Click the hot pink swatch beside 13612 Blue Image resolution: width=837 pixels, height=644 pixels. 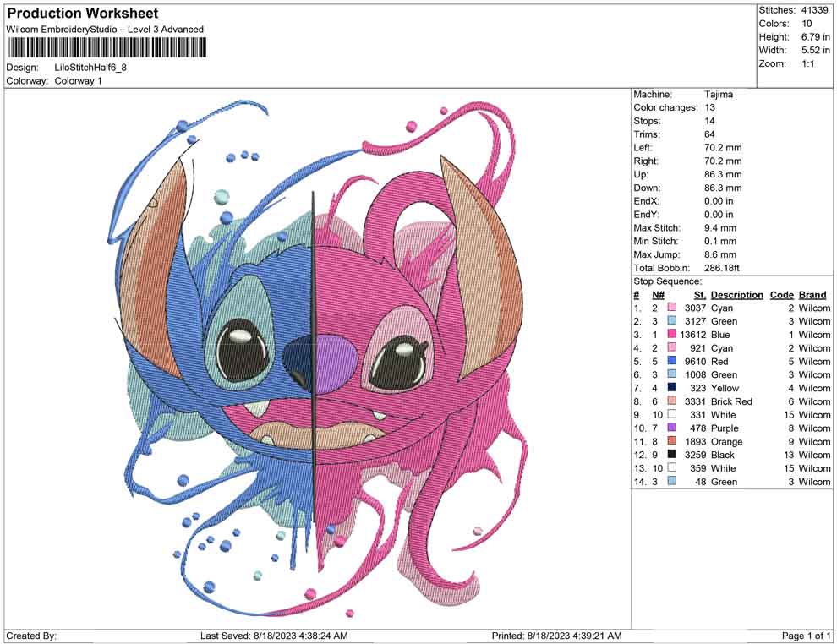[672, 334]
